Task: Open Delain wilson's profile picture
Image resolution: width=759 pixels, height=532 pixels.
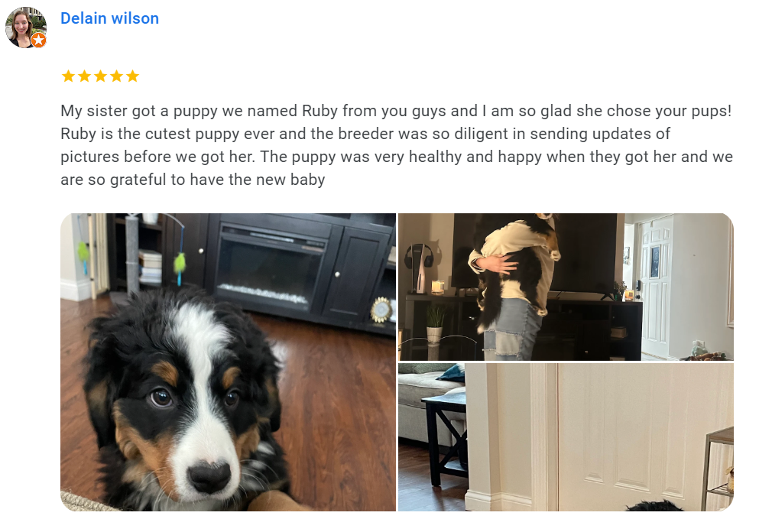Action: click(x=26, y=27)
